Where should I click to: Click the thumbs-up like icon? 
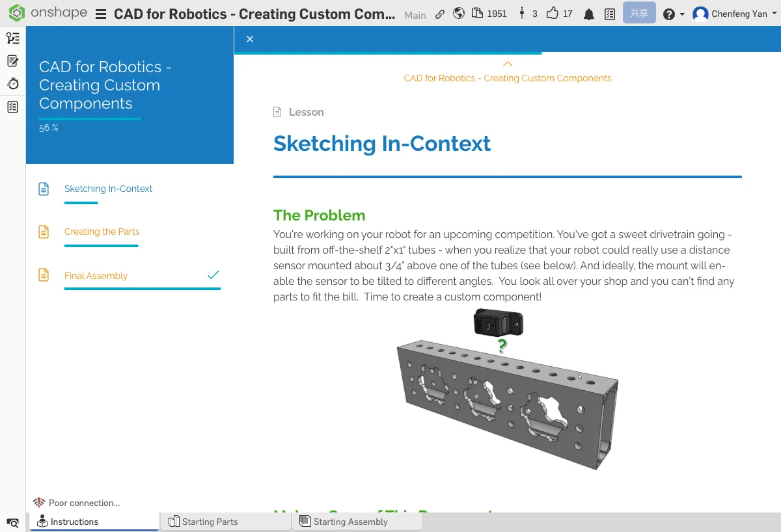point(553,14)
